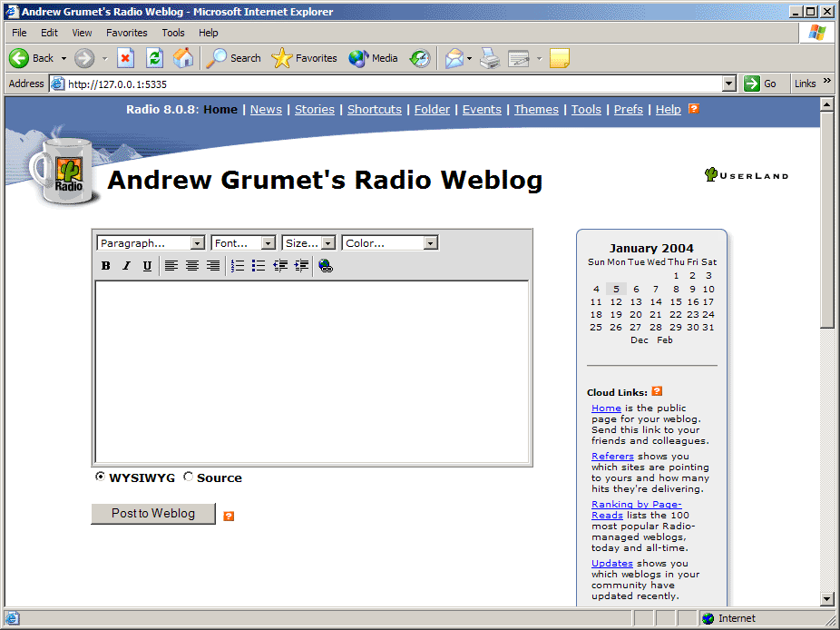Screen dimensions: 840x630
Task: Expand the Forward button history arrow
Action: [104, 58]
